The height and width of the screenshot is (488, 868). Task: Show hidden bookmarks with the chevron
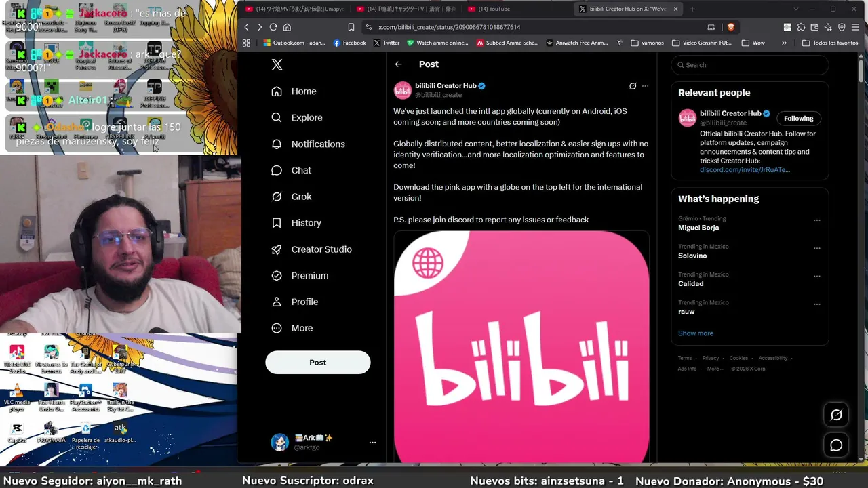(x=784, y=43)
